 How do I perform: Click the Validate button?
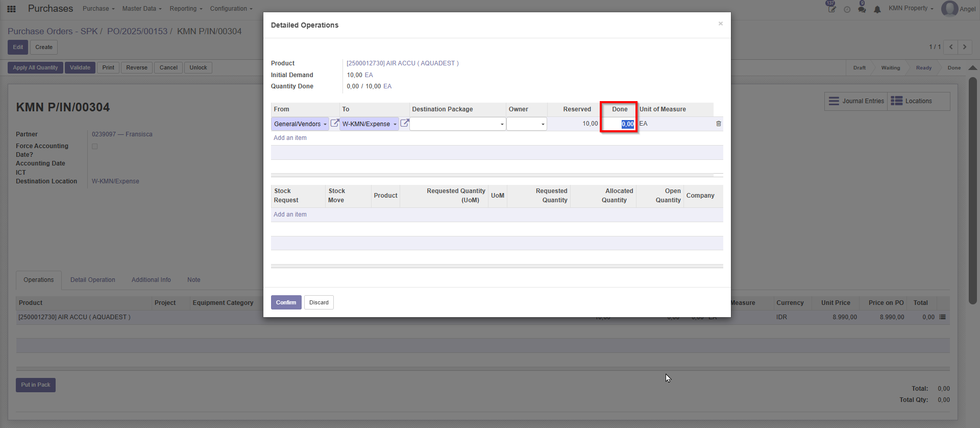pyautogui.click(x=80, y=67)
